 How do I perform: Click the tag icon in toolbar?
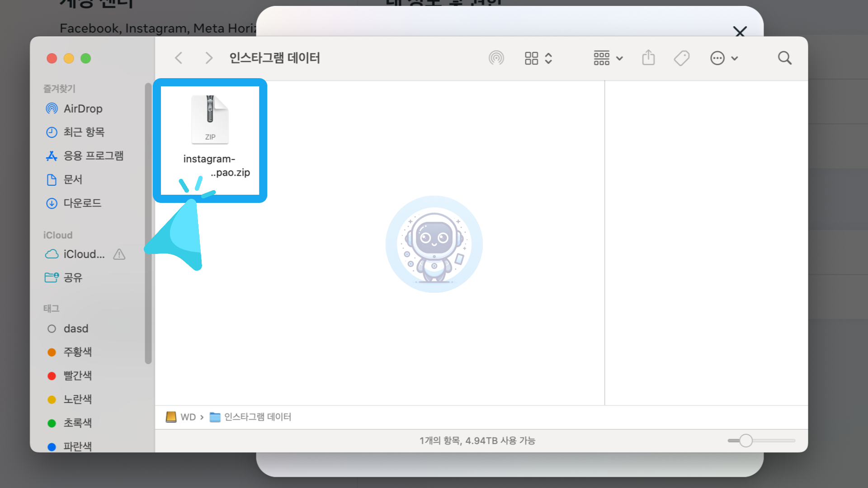[x=681, y=58]
